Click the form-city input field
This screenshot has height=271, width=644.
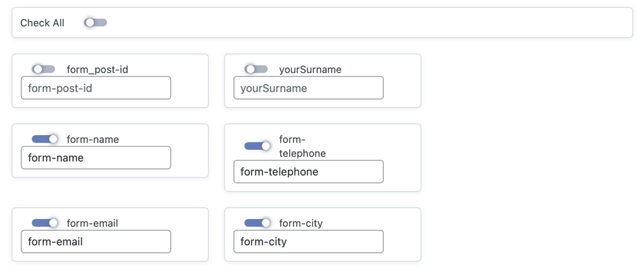point(308,241)
